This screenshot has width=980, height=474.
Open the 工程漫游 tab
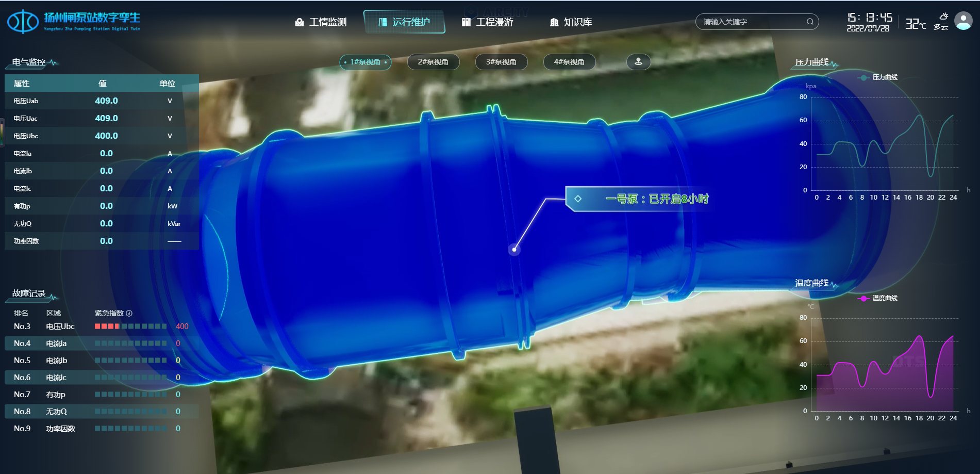(x=488, y=22)
